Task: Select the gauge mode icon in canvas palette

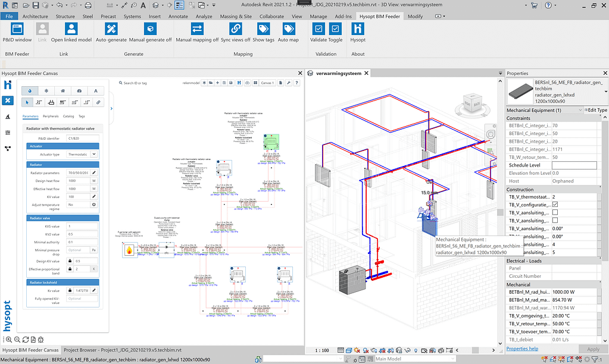Action: (79, 91)
